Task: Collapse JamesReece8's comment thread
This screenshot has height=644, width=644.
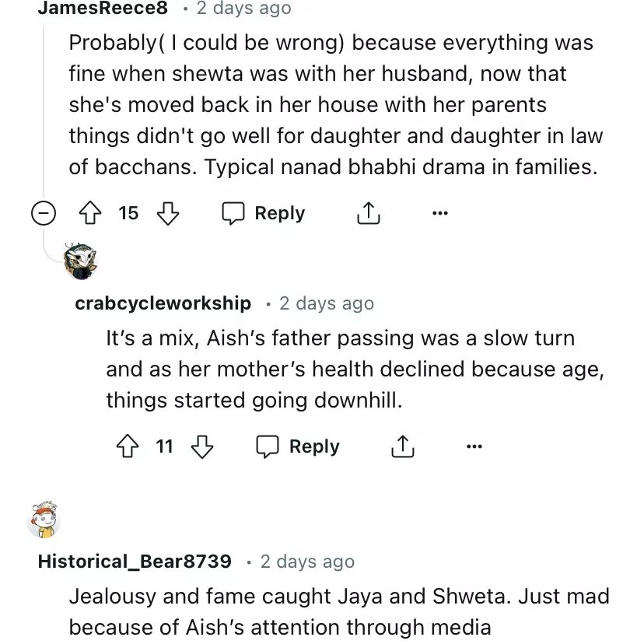Action: coord(44,213)
